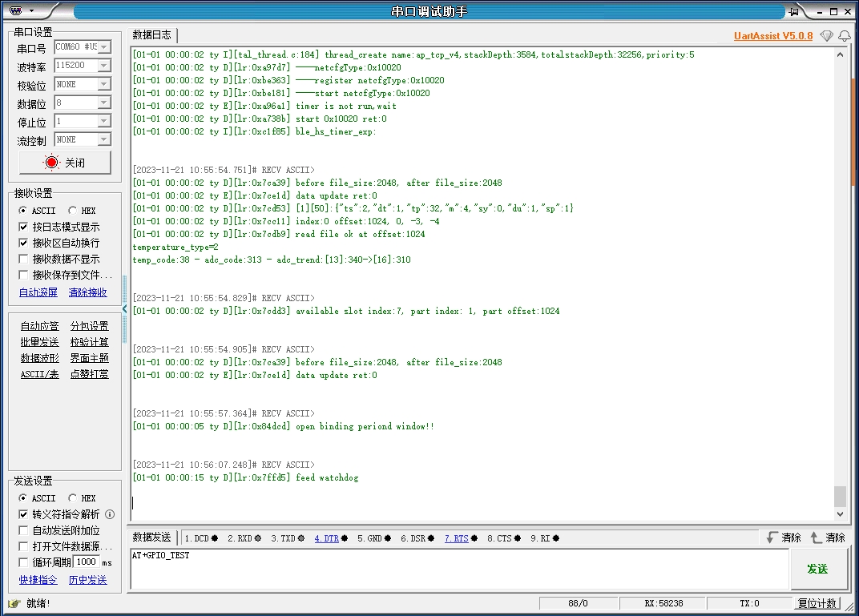Screen dimensions: 859x616
Task: Select ASCII mode in receive settings
Action: coord(22,210)
